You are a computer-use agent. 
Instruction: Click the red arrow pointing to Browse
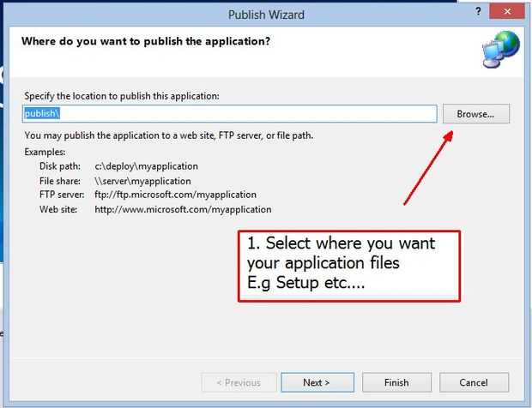pos(427,169)
